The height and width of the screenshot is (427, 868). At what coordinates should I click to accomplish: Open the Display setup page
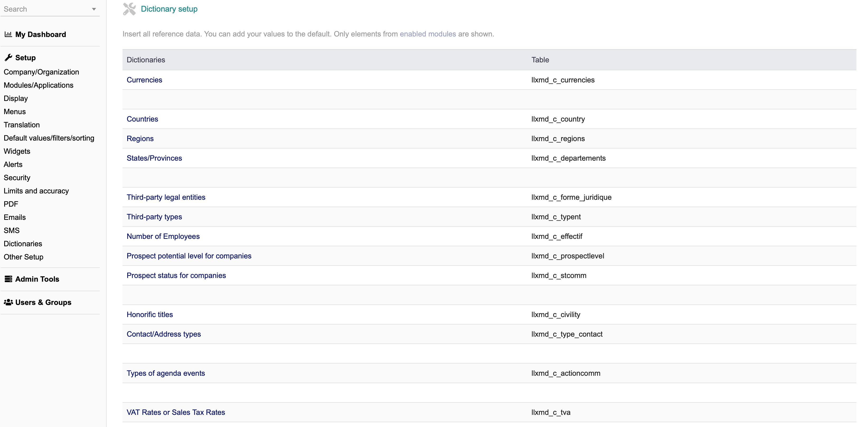tap(16, 98)
